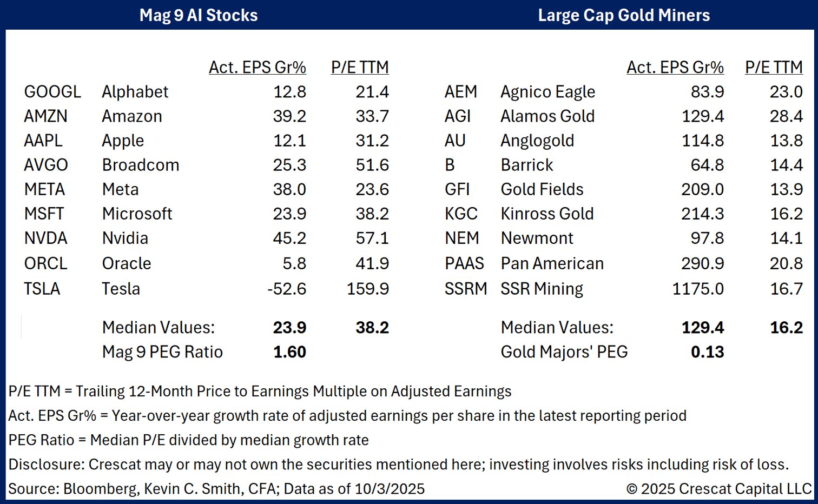Image resolution: width=818 pixels, height=504 pixels.
Task: Select the Source: Bloomberg footnote line
Action: [x=216, y=489]
